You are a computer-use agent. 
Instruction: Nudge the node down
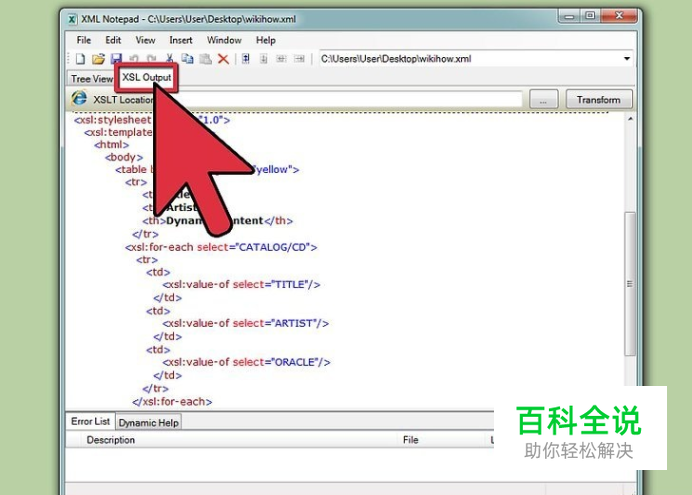pyautogui.click(x=263, y=59)
